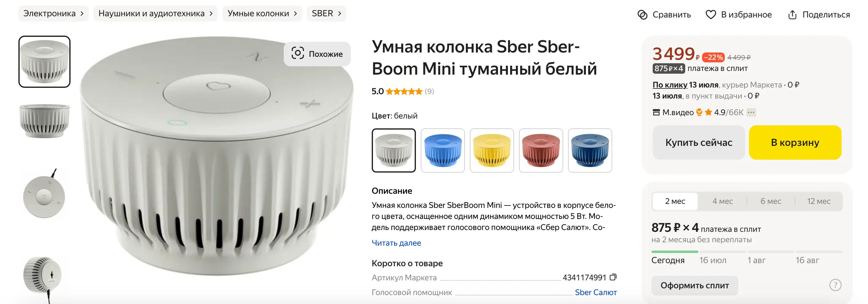Viewport: 868px width, 304px height.
Task: Open the Электроника breadcrumb category
Action: 53,14
